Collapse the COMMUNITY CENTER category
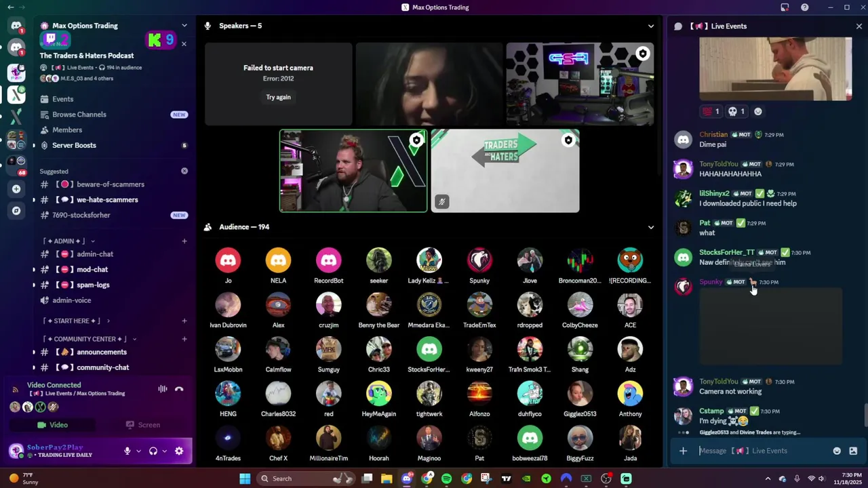This screenshot has height=488, width=868. point(89,339)
